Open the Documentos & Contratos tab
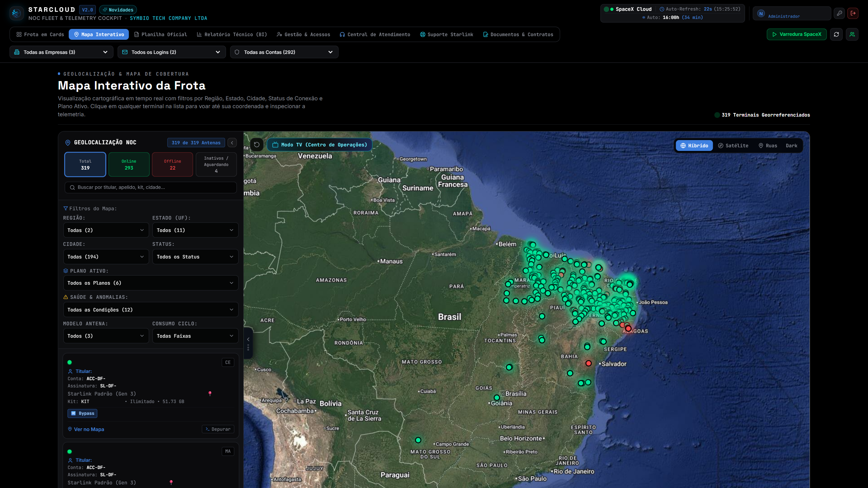The image size is (868, 488). [518, 34]
